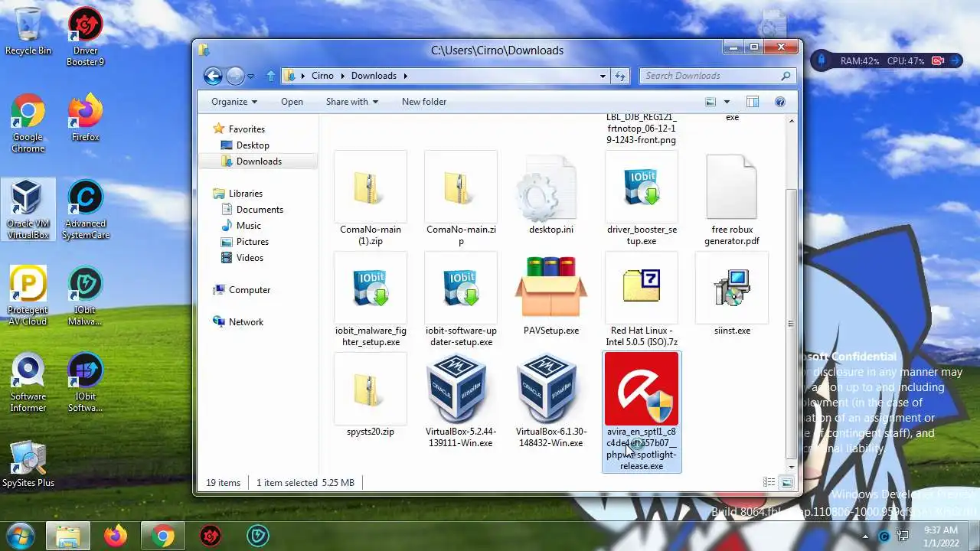Click Cirno in the address breadcrumb
Viewport: 980px width, 551px height.
point(322,76)
